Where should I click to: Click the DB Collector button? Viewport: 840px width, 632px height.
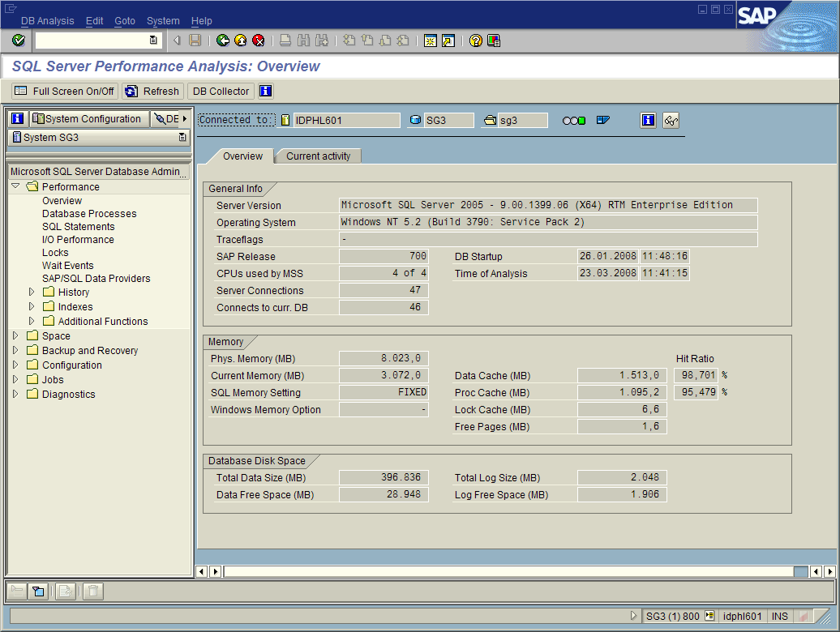click(x=221, y=91)
